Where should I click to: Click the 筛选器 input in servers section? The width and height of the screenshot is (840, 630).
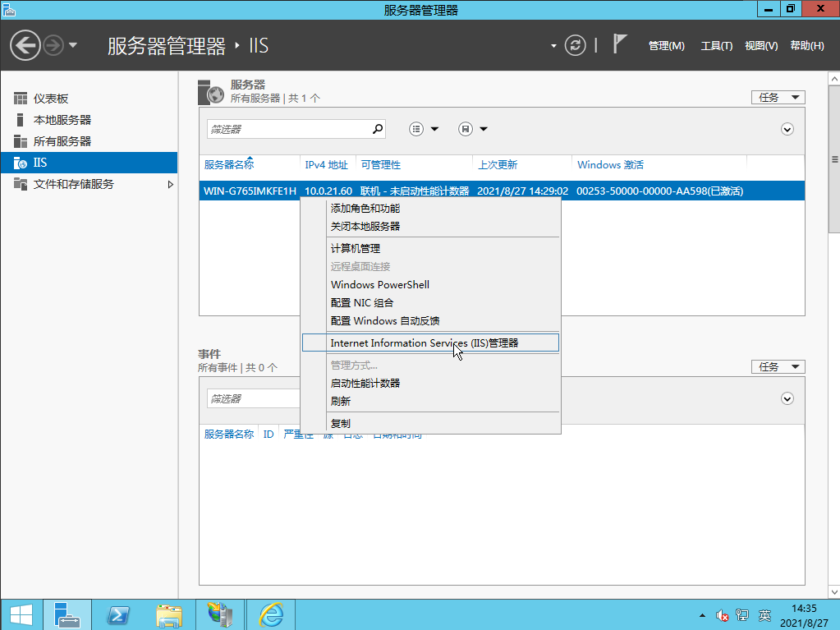point(286,129)
